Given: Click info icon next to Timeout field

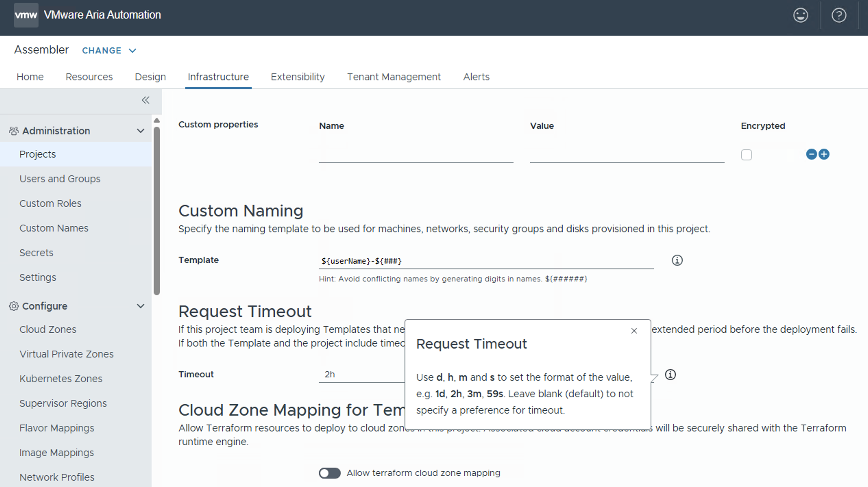Looking at the screenshot, I should (x=671, y=375).
